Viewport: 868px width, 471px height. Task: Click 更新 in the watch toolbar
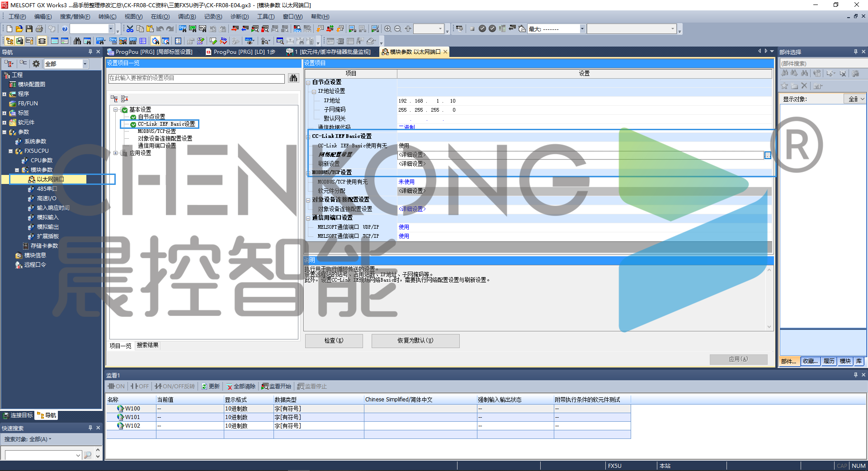tap(211, 386)
